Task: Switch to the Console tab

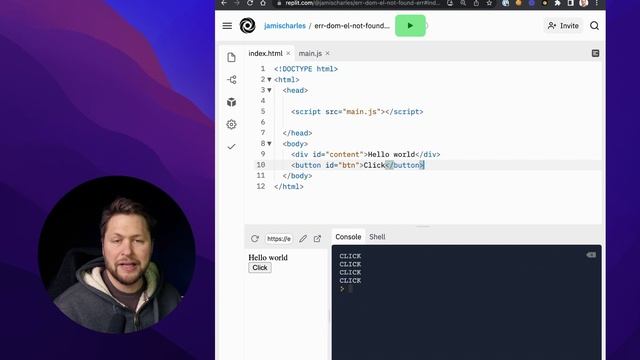Action: (x=348, y=237)
